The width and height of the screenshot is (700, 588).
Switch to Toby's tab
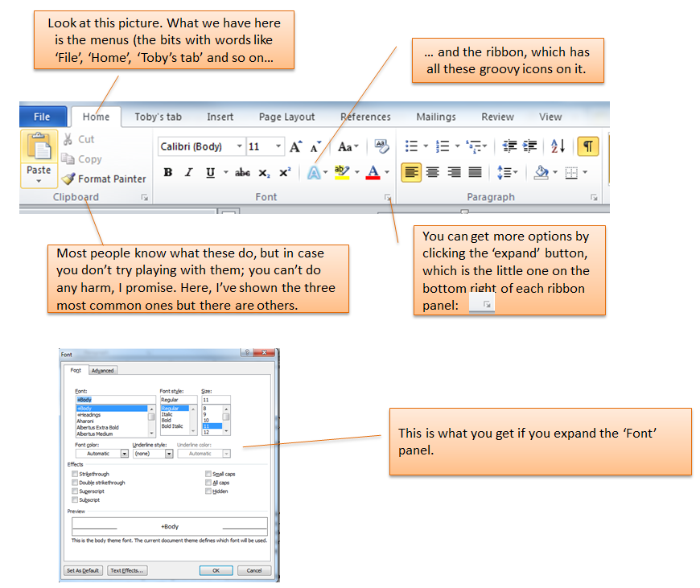coord(158,116)
